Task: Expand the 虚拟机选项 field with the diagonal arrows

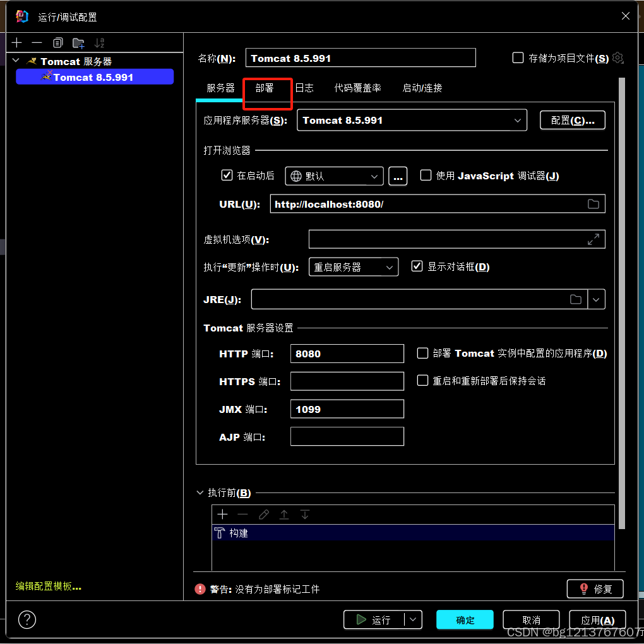Action: point(593,239)
